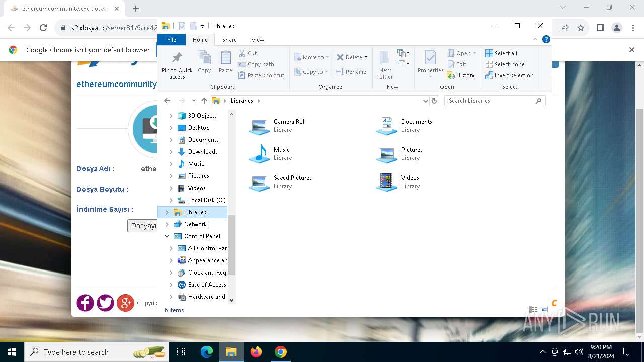Select Libraries in navigation tree
Viewport: 644px width, 362px height.
pos(193,212)
